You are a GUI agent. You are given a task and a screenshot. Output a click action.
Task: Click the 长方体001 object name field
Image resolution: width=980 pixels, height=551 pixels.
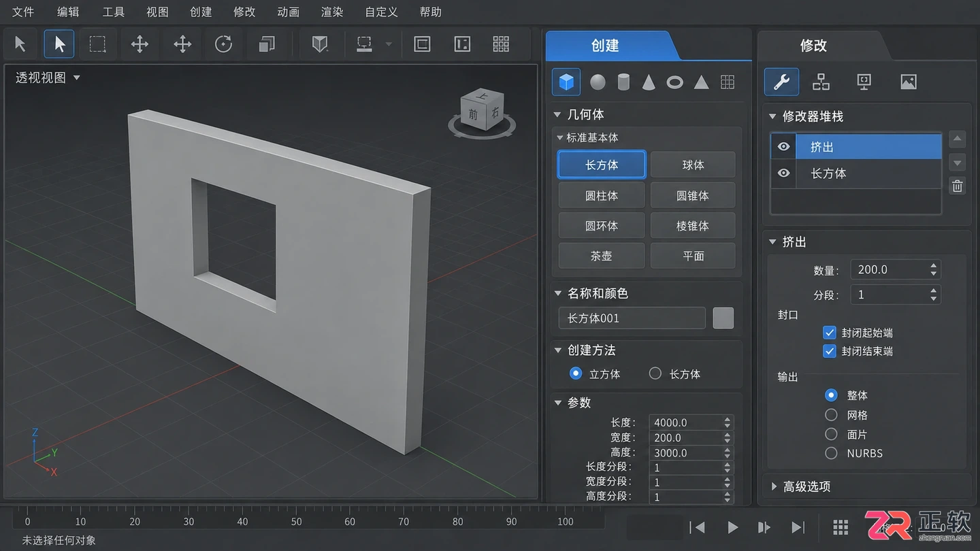[x=632, y=318]
